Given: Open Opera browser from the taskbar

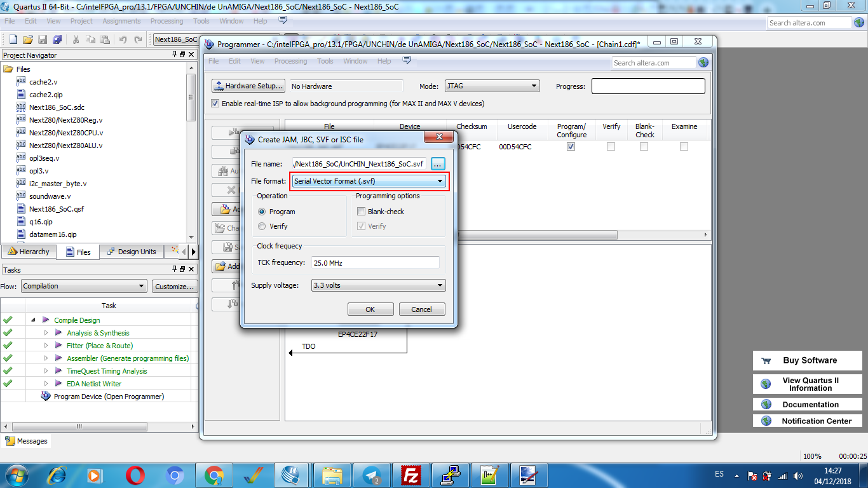Looking at the screenshot, I should click(135, 475).
